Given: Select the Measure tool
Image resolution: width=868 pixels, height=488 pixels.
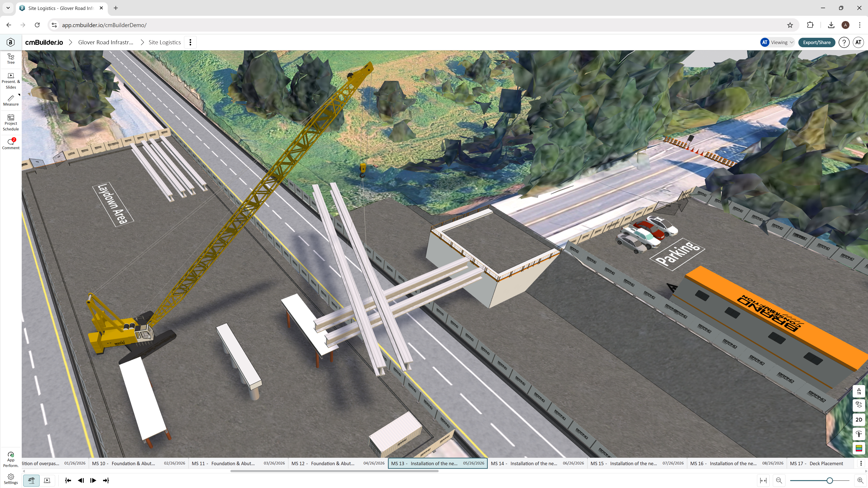Looking at the screenshot, I should [x=11, y=100].
